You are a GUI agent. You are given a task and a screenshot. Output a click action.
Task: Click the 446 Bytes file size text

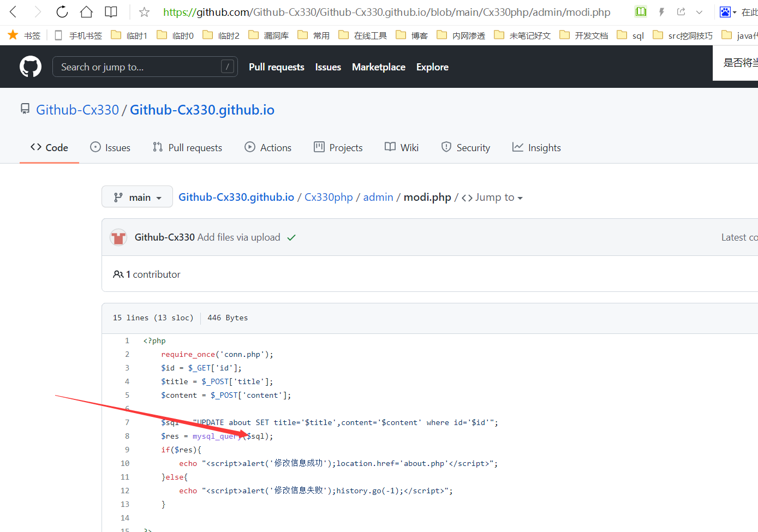(x=228, y=318)
